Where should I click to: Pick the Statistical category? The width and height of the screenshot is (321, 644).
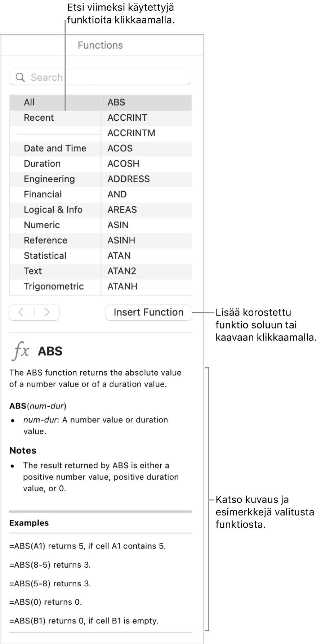point(45,256)
